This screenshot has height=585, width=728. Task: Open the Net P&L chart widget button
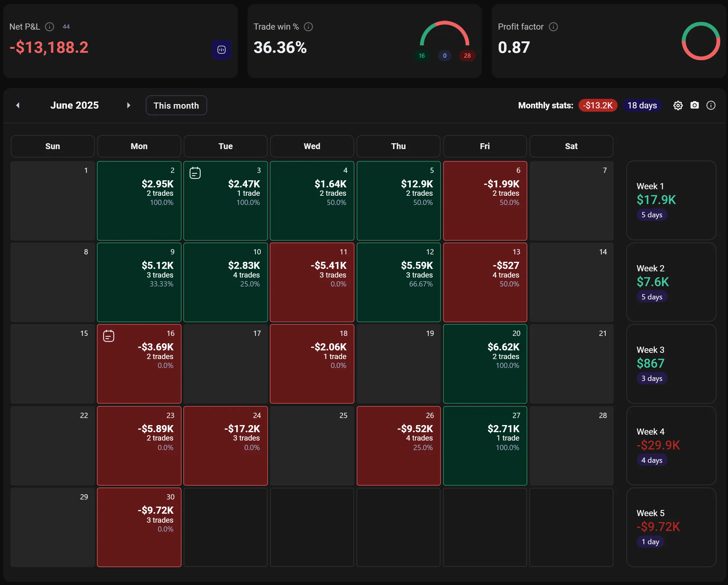221,50
